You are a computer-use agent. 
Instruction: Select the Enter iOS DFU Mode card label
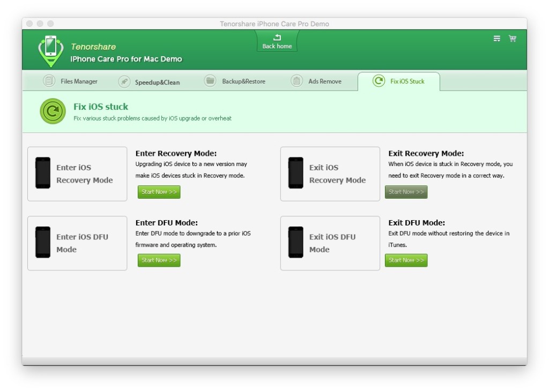[x=82, y=243]
